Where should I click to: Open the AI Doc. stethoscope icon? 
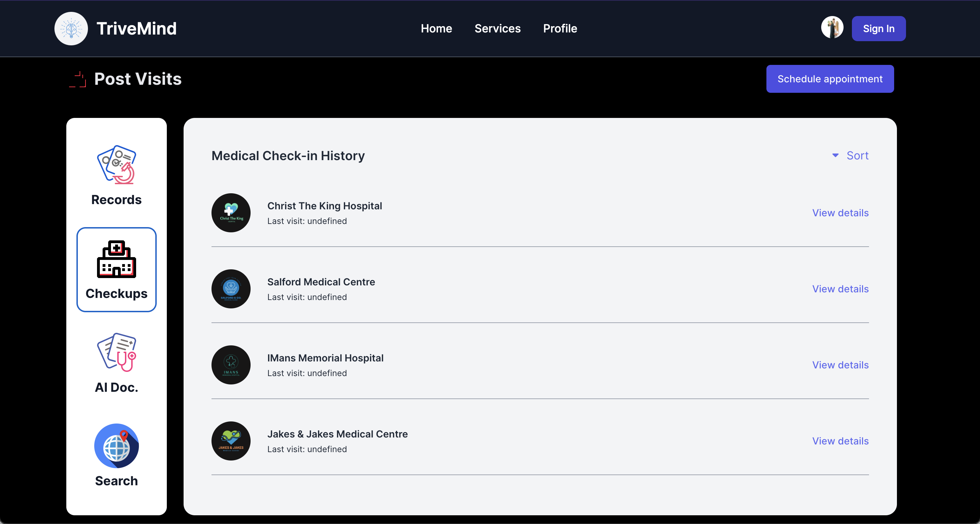(117, 352)
